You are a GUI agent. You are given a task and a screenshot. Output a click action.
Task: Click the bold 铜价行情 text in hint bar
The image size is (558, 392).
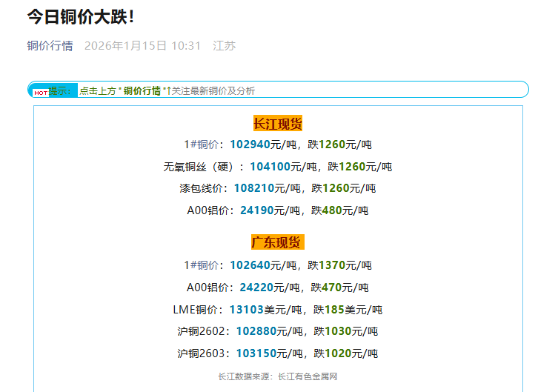142,90
